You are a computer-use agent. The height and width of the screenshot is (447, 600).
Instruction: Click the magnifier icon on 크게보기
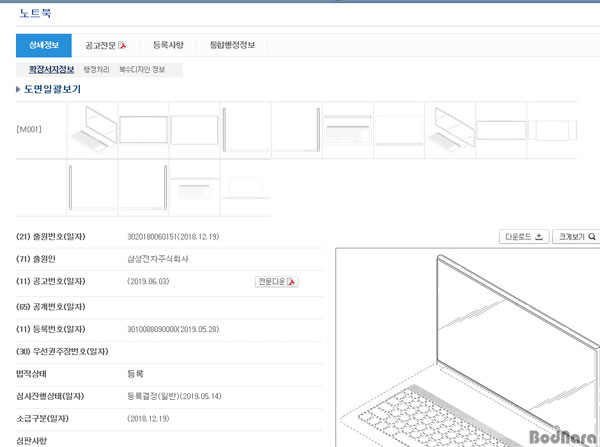pyautogui.click(x=592, y=237)
